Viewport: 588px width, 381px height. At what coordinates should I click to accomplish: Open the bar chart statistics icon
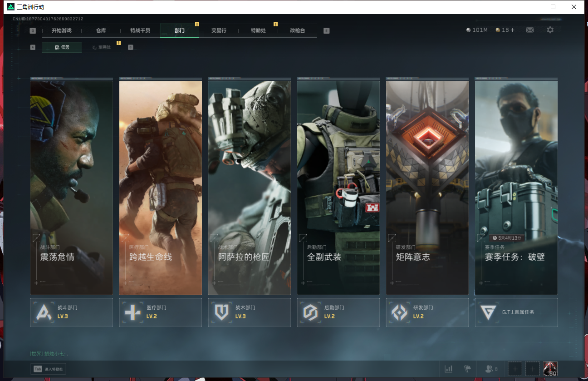pyautogui.click(x=448, y=369)
